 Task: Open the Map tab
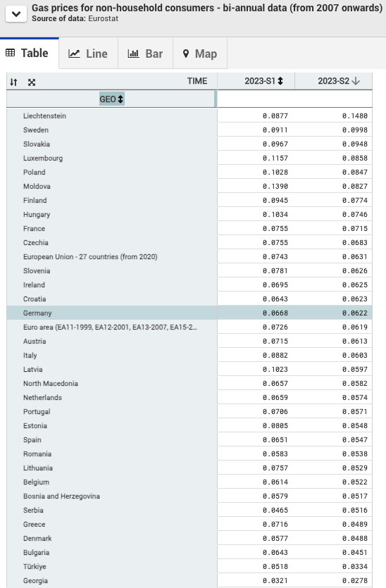coord(200,54)
